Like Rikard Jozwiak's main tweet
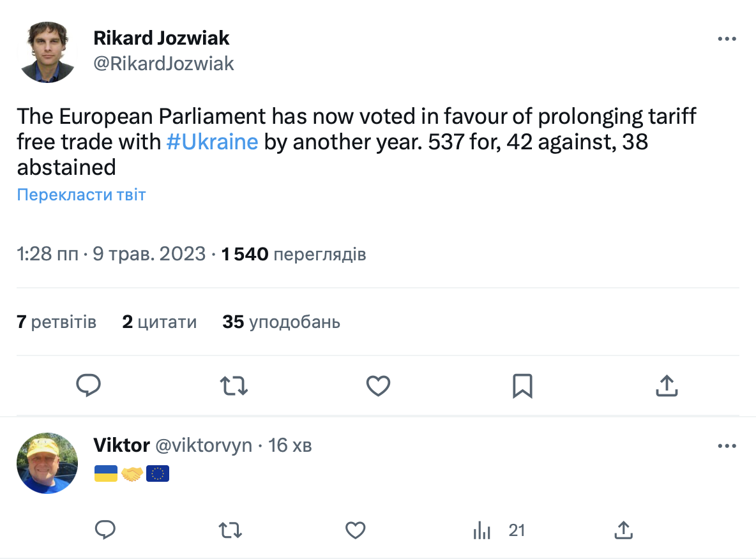756x559 pixels. coord(378,385)
